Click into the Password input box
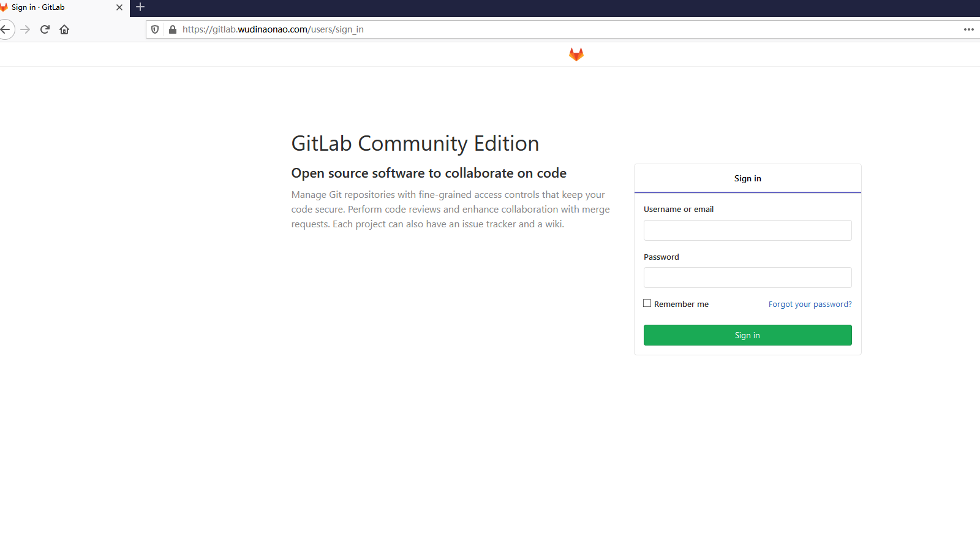The width and height of the screenshot is (980, 552). click(747, 278)
